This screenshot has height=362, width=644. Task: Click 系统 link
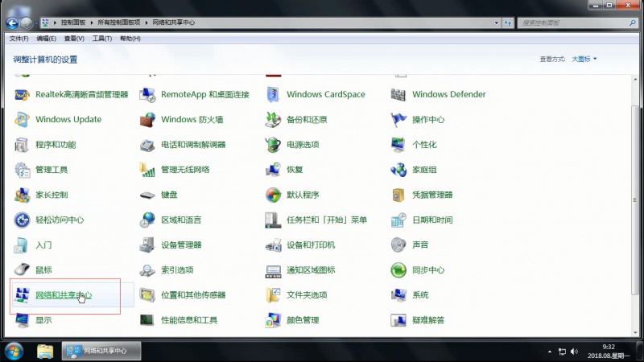pos(420,295)
